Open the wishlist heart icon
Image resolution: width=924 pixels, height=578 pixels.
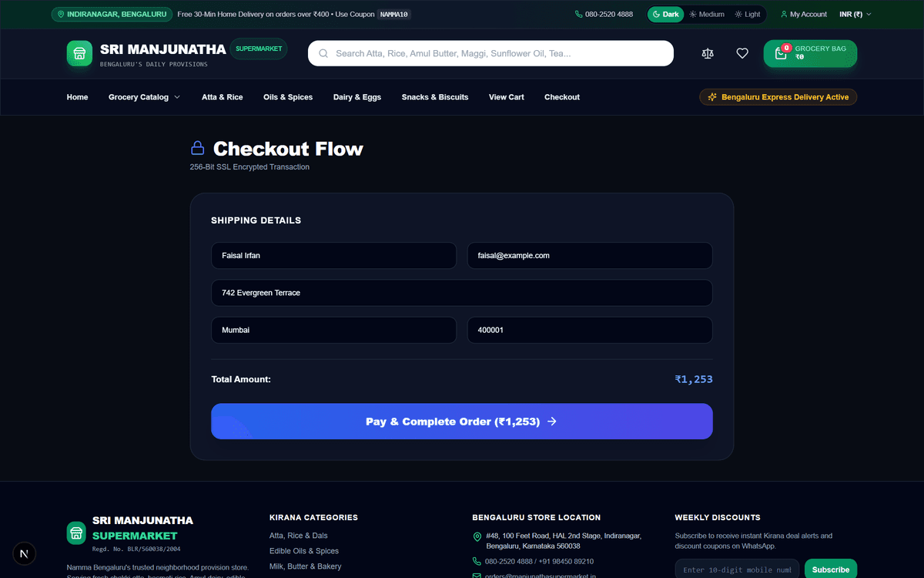pos(742,53)
